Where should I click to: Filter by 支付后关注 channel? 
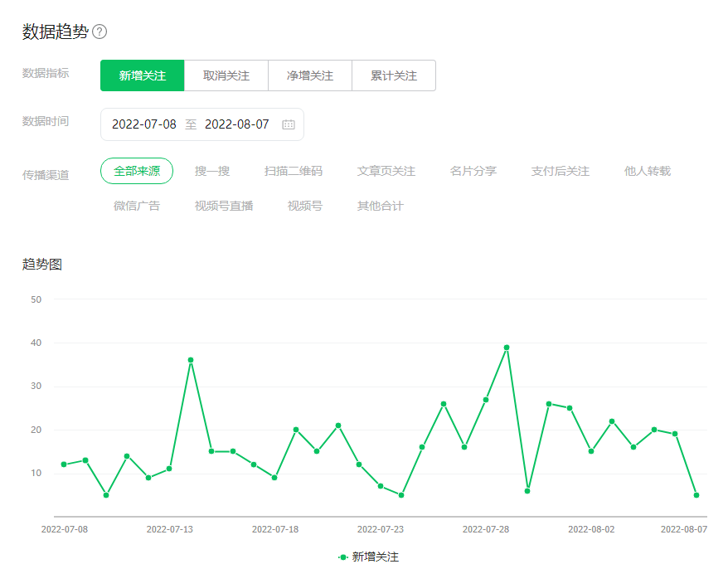click(561, 171)
